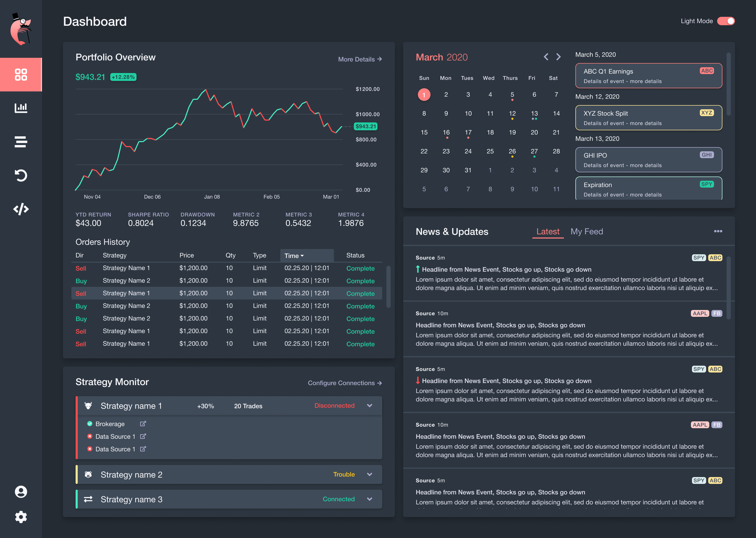This screenshot has width=756, height=538.
Task: Go to next month in calendar
Action: (x=558, y=57)
